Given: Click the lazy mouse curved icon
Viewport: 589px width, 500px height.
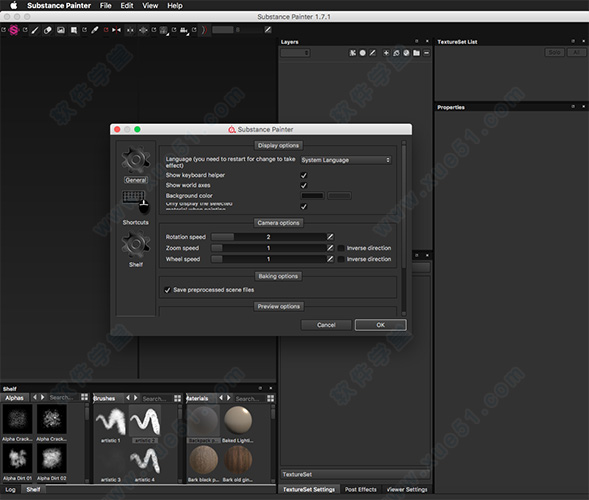Looking at the screenshot, I should click(204, 30).
